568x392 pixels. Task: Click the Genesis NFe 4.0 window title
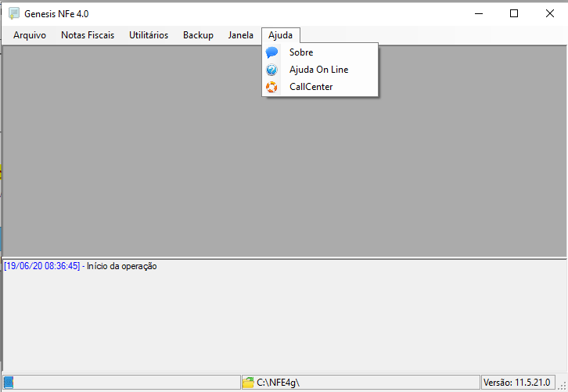click(x=56, y=14)
